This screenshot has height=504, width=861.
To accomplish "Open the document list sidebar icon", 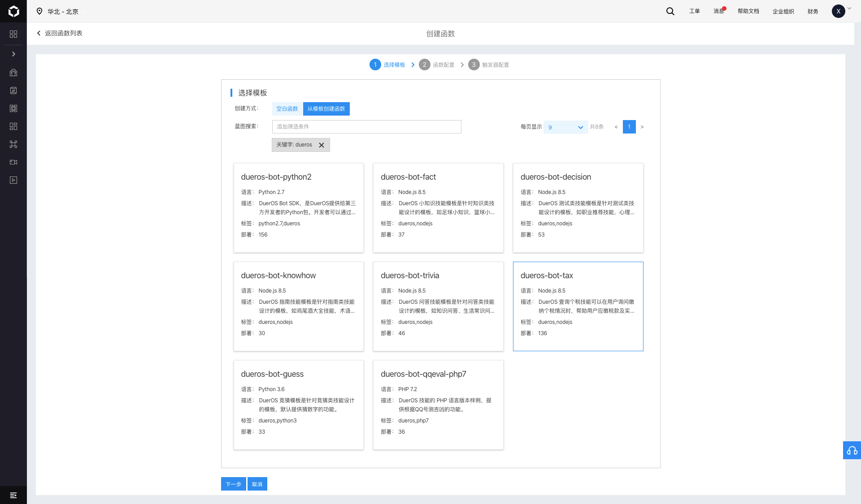I will click(x=13, y=90).
